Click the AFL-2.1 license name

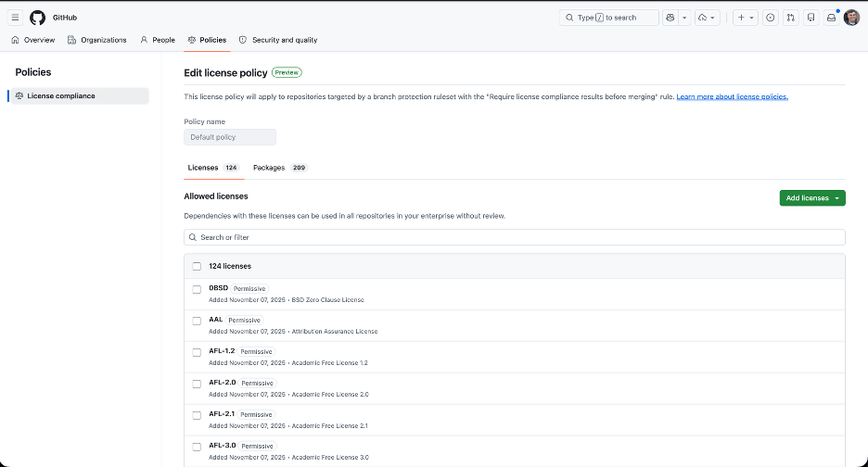click(222, 414)
